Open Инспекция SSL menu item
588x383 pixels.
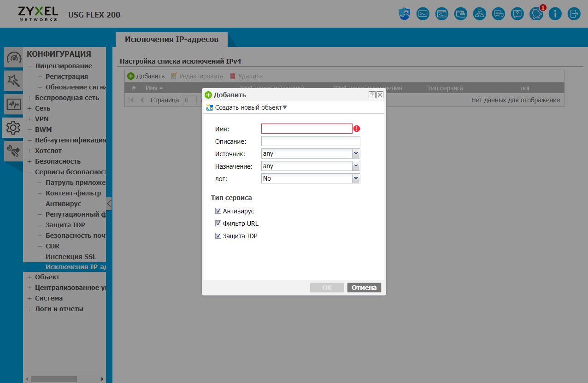[71, 257]
